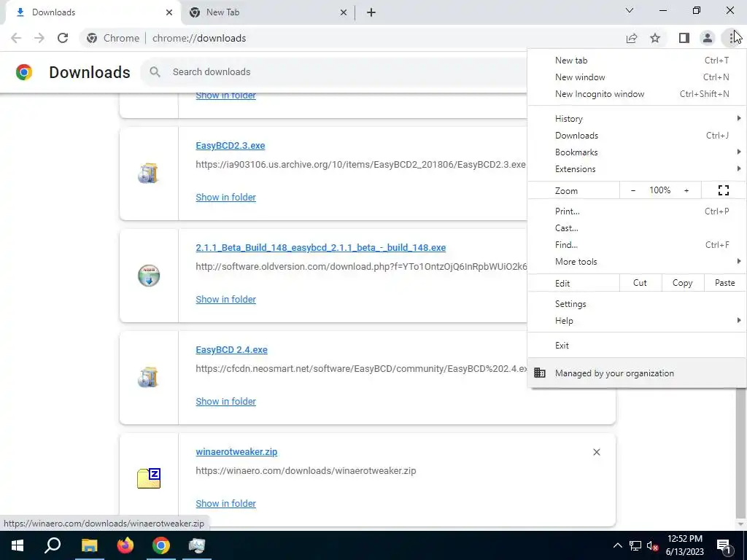Open the Windows Start menu
The image size is (747, 560).
[18, 545]
